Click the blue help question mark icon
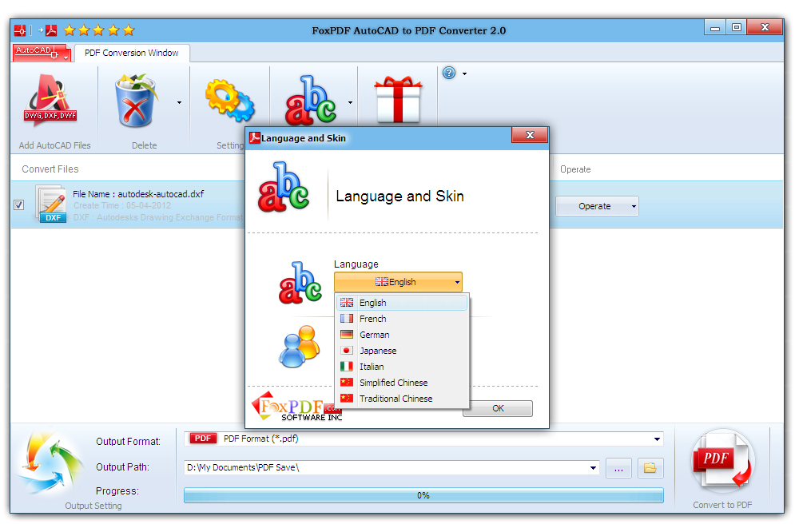The width and height of the screenshot is (795, 532). point(449,73)
